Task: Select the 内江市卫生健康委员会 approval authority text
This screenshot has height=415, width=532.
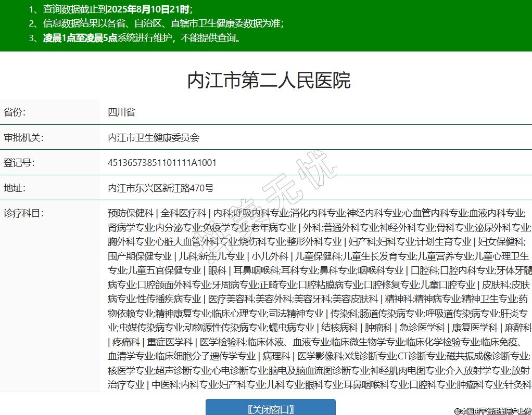Action: tap(153, 138)
